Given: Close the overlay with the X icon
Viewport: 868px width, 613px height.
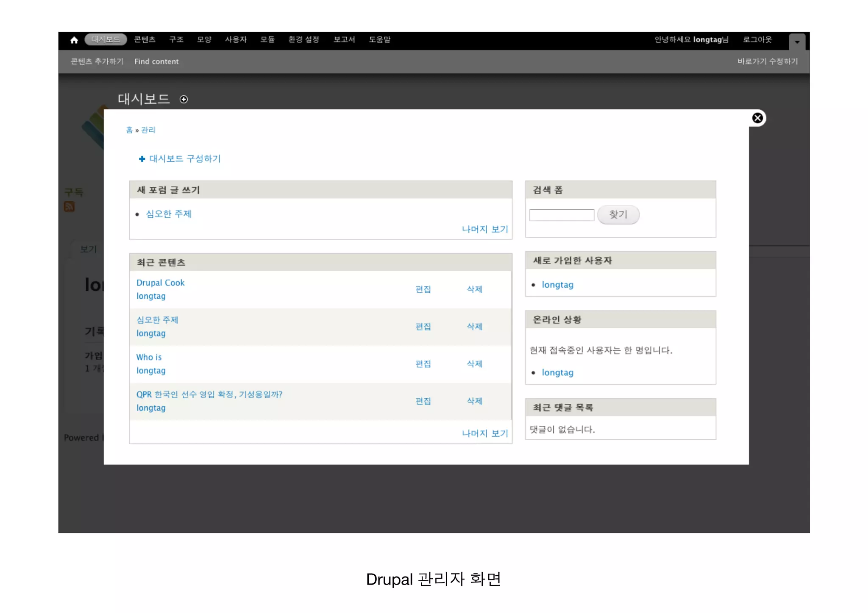Looking at the screenshot, I should click(757, 118).
